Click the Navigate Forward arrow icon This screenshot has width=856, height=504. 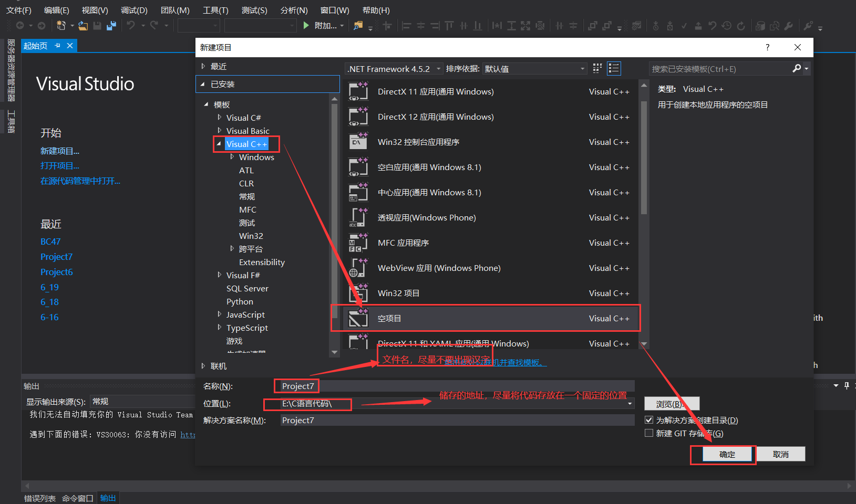[x=42, y=25]
